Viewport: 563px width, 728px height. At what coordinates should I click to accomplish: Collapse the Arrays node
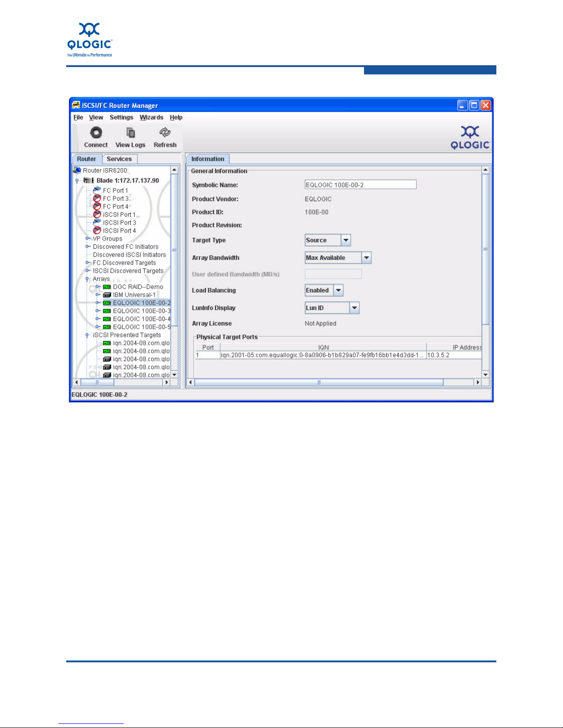click(87, 279)
